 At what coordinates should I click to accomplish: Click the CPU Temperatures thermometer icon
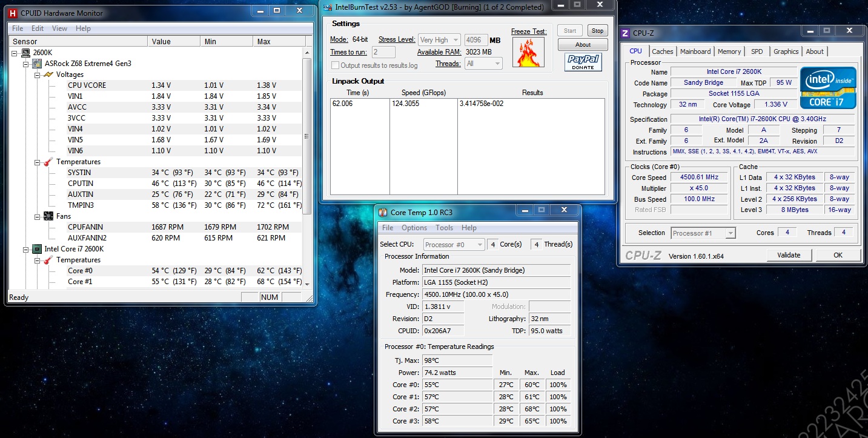(48, 260)
